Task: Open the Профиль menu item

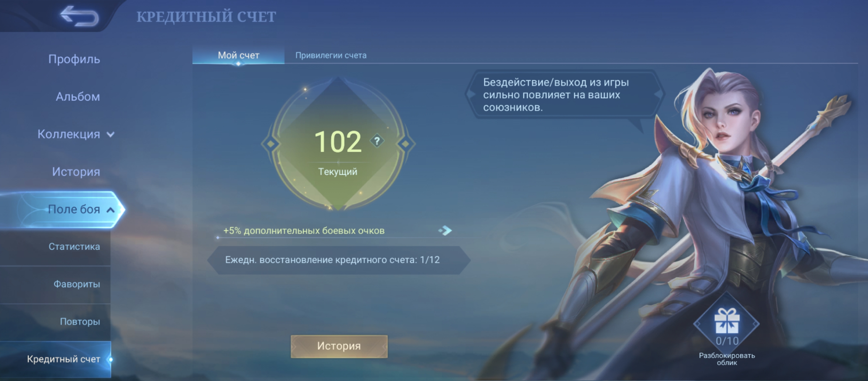Action: click(x=74, y=59)
